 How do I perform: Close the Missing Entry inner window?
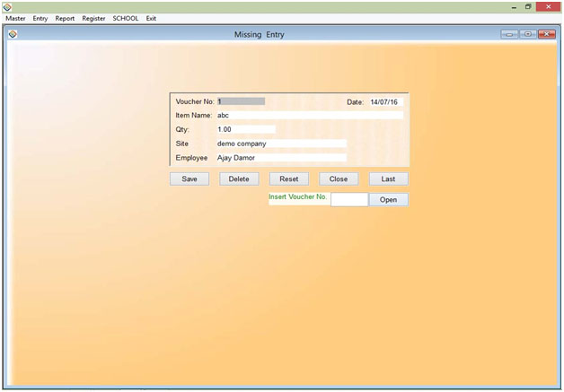(x=545, y=34)
